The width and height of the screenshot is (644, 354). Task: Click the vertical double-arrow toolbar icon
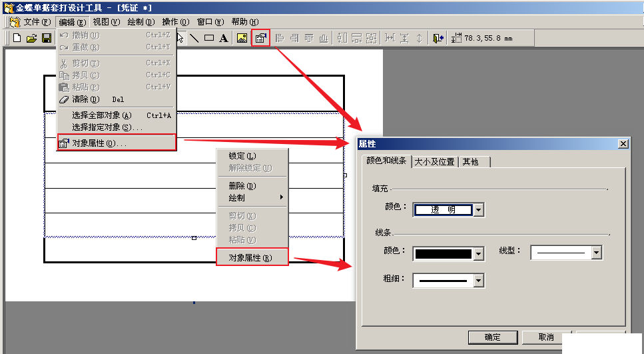(419, 38)
